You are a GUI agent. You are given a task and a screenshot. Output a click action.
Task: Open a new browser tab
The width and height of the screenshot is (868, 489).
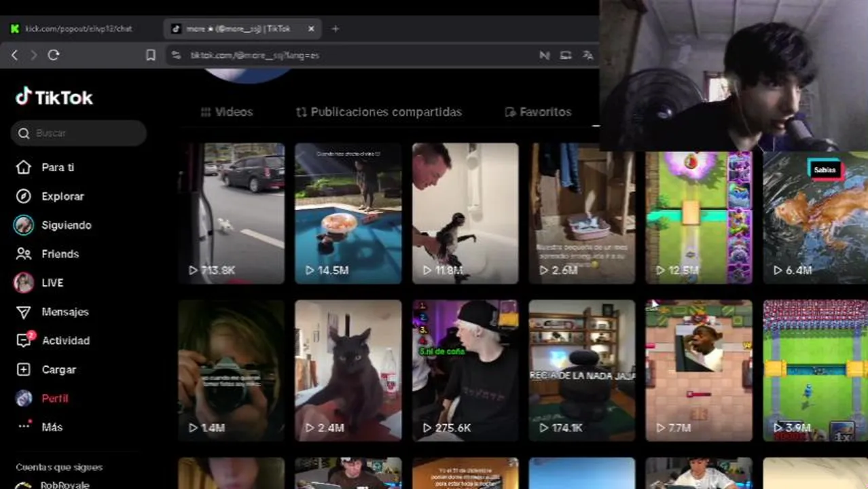[x=335, y=29]
